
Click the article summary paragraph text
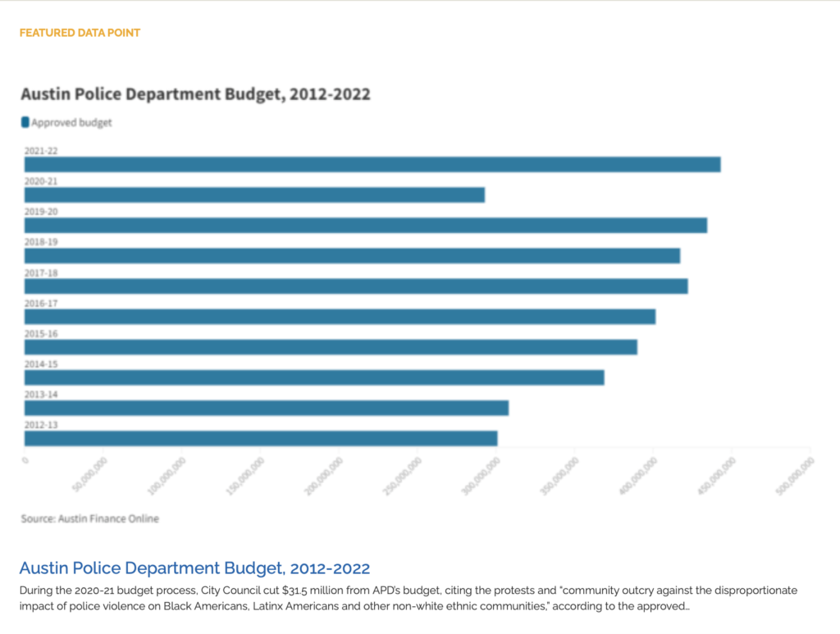(x=409, y=598)
